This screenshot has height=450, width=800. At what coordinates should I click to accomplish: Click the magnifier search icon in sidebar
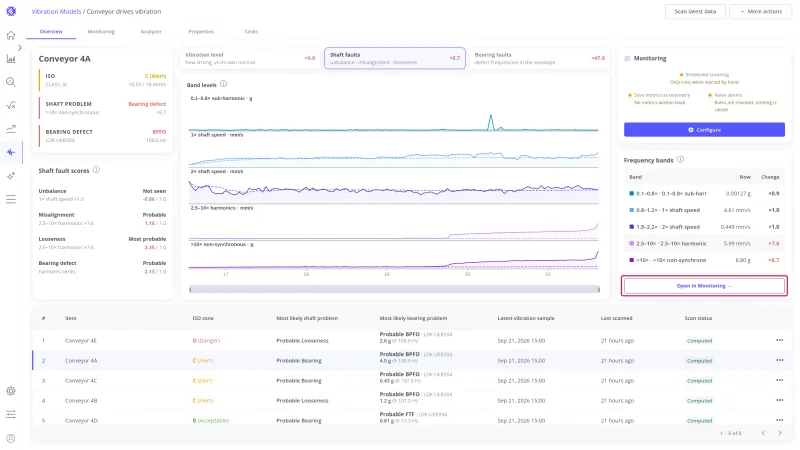(11, 82)
